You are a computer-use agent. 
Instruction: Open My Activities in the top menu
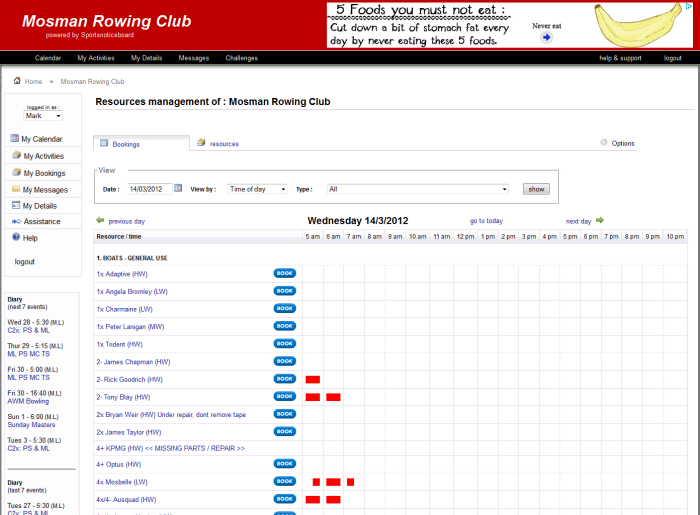click(96, 58)
